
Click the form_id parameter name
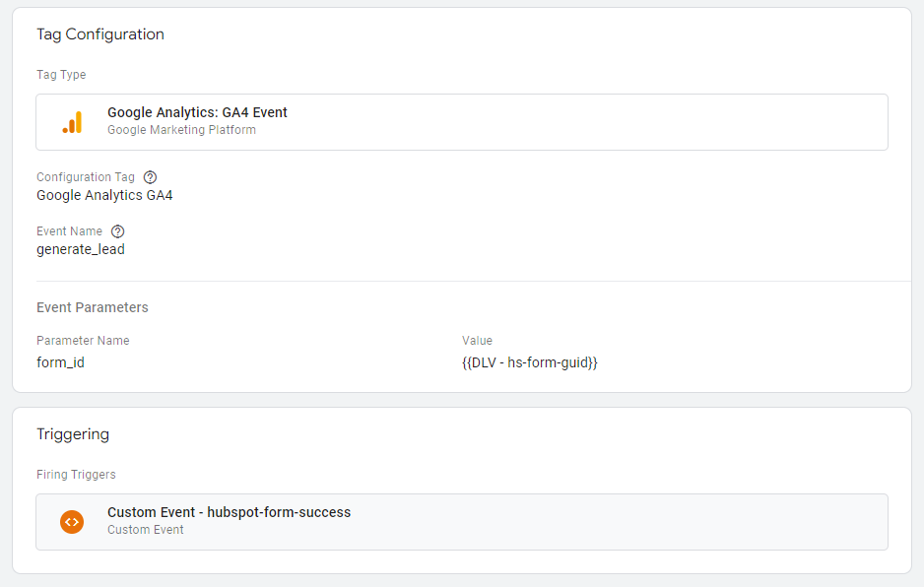pos(60,362)
